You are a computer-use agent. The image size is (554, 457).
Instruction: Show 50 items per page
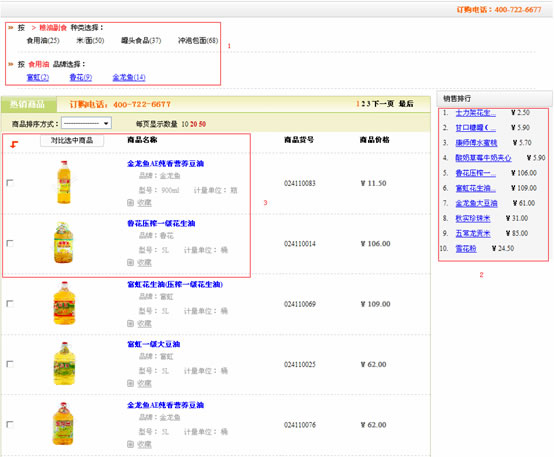pos(202,124)
